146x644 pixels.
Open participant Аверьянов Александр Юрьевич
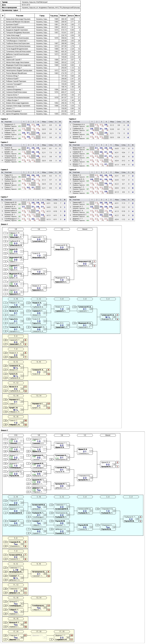tap(18, 19)
